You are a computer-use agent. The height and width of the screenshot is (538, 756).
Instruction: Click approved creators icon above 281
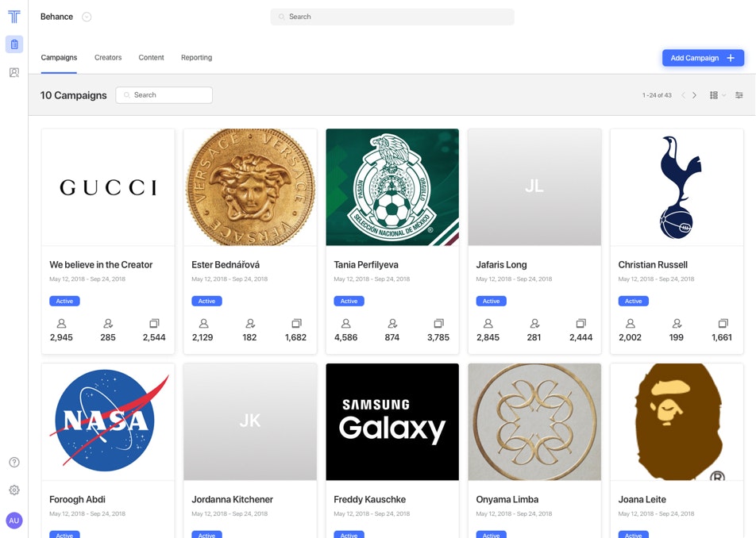[x=534, y=323]
